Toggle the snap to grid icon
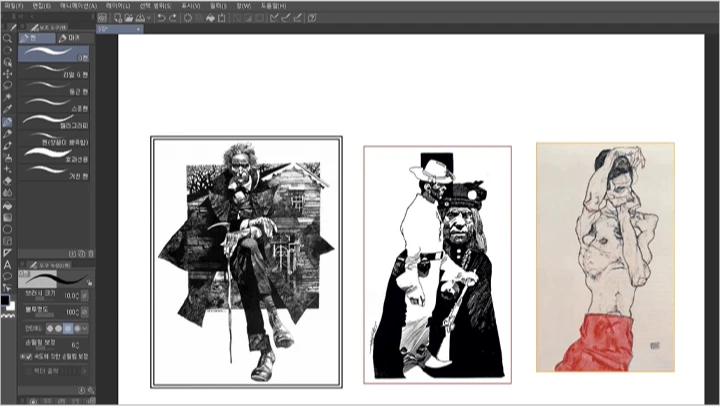This screenshot has height=406, width=720. 297,18
